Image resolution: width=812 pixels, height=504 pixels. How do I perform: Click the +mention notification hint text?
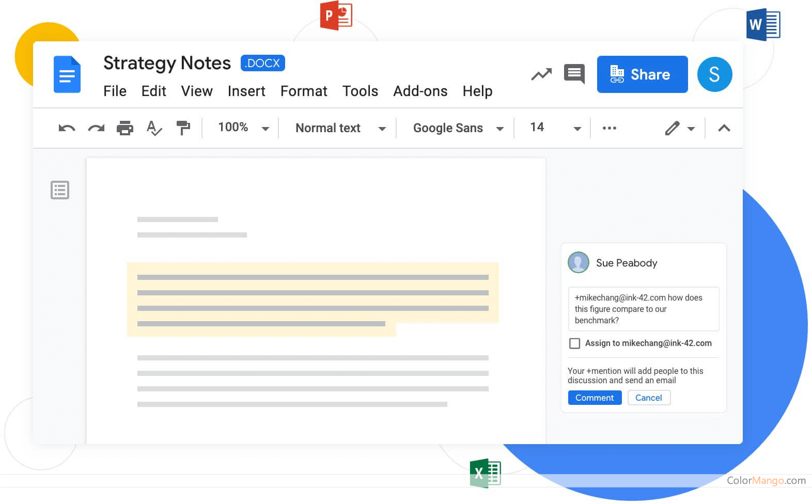point(635,375)
